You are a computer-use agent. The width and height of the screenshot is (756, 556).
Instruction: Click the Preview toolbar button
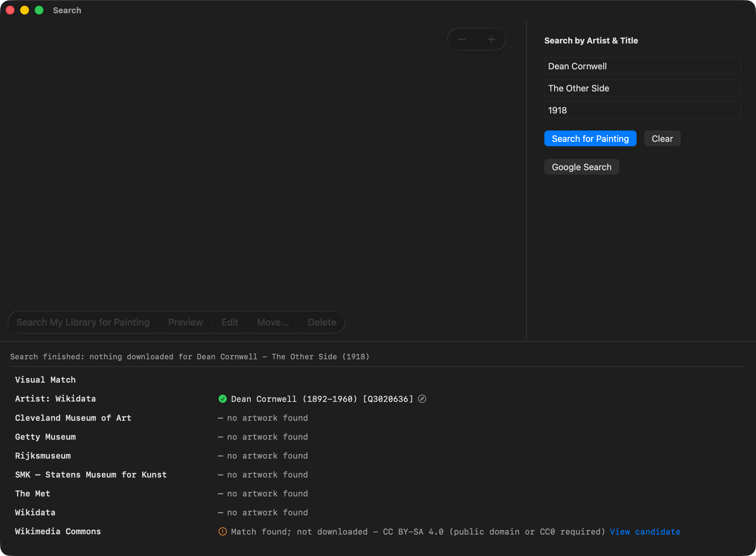pos(186,322)
